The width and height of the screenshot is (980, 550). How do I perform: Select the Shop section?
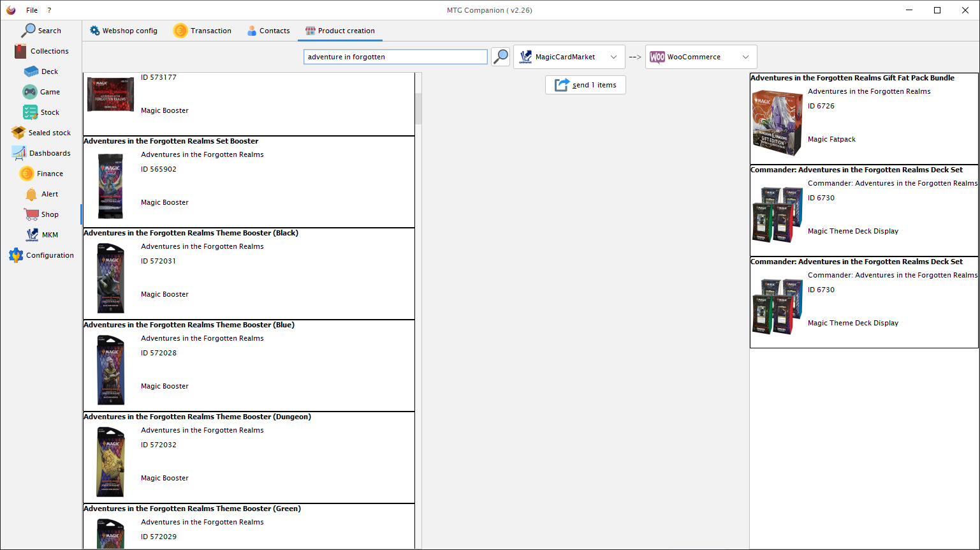[41, 214]
